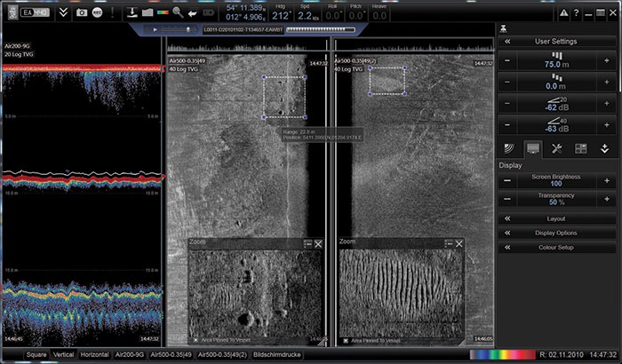
Task: Open help with the question mark icon
Action: click(577, 13)
